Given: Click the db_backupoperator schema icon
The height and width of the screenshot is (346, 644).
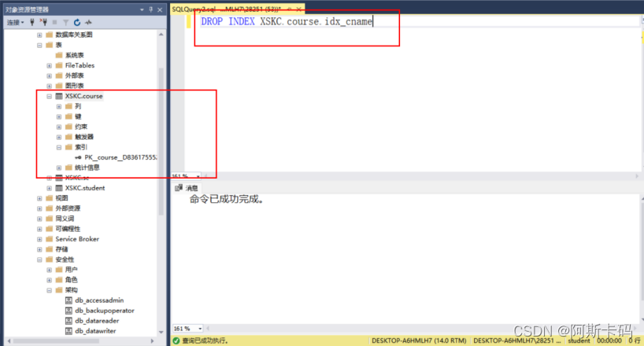Looking at the screenshot, I should tap(69, 311).
